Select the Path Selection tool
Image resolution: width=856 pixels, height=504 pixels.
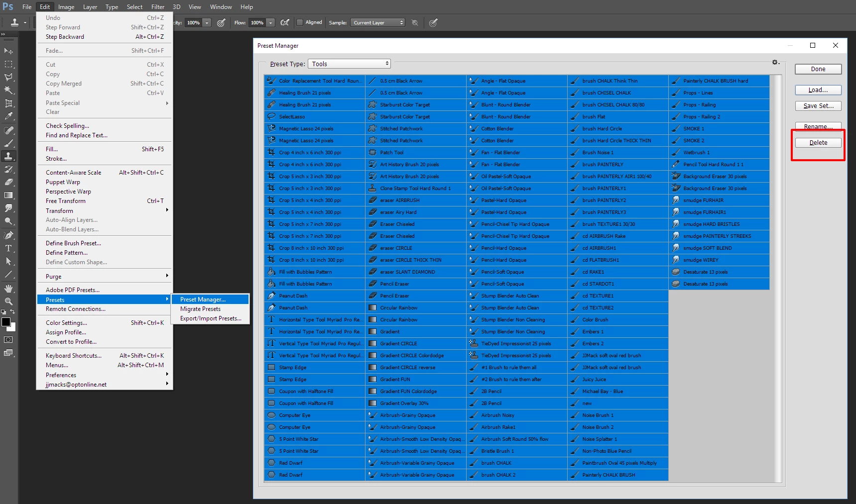(8, 261)
